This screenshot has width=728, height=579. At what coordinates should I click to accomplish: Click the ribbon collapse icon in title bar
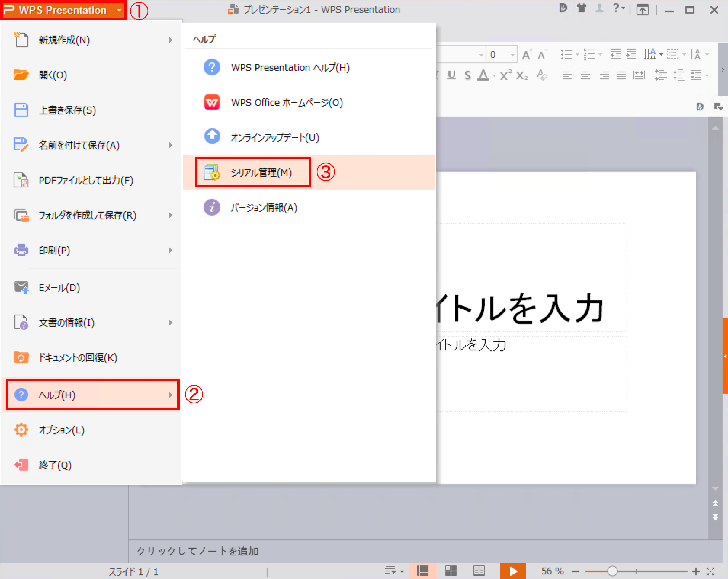[642, 10]
